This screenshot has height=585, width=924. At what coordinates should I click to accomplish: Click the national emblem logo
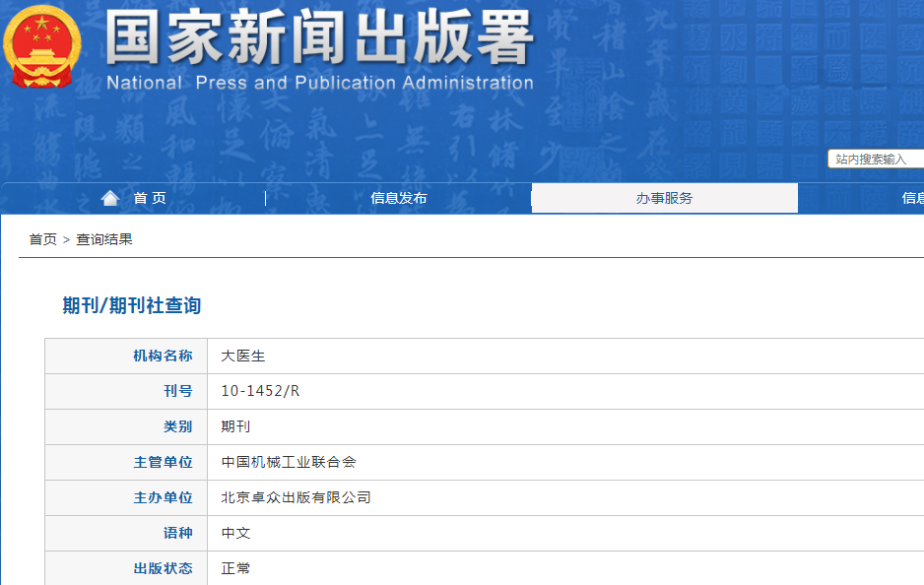tap(41, 46)
